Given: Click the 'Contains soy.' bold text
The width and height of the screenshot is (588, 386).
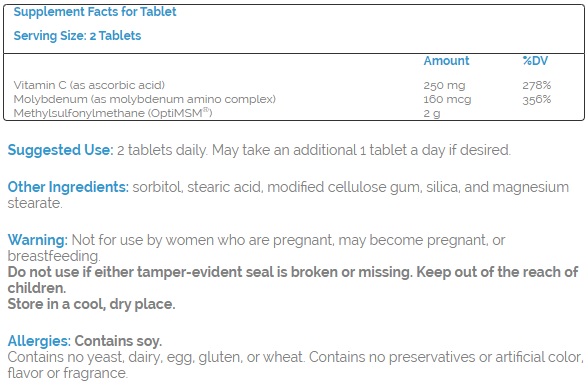Looking at the screenshot, I should pos(118,341).
